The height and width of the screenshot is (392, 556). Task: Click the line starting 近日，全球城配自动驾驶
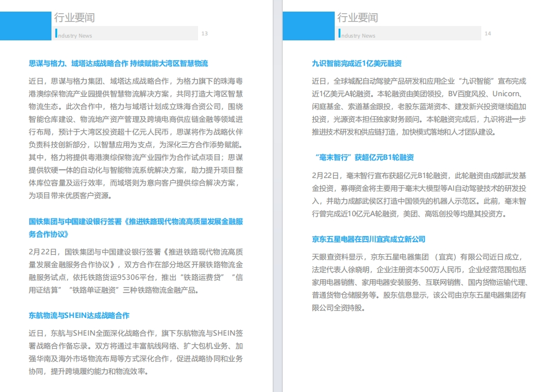click(x=419, y=81)
